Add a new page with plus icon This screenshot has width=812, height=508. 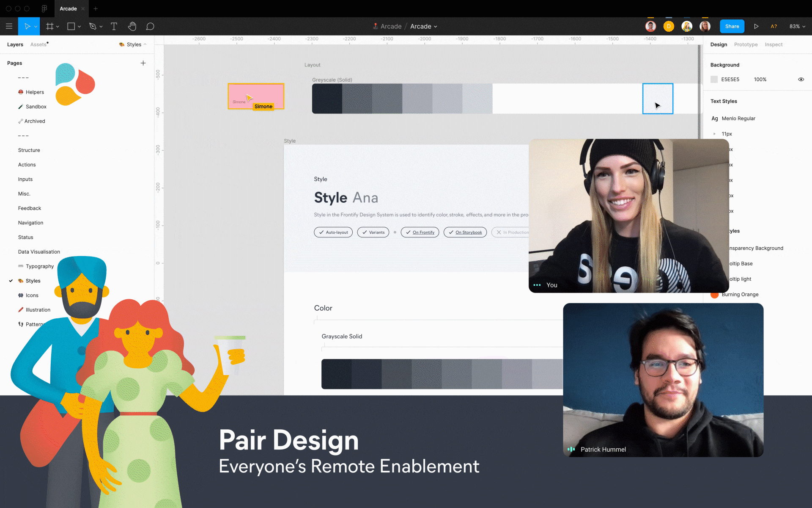pos(143,63)
